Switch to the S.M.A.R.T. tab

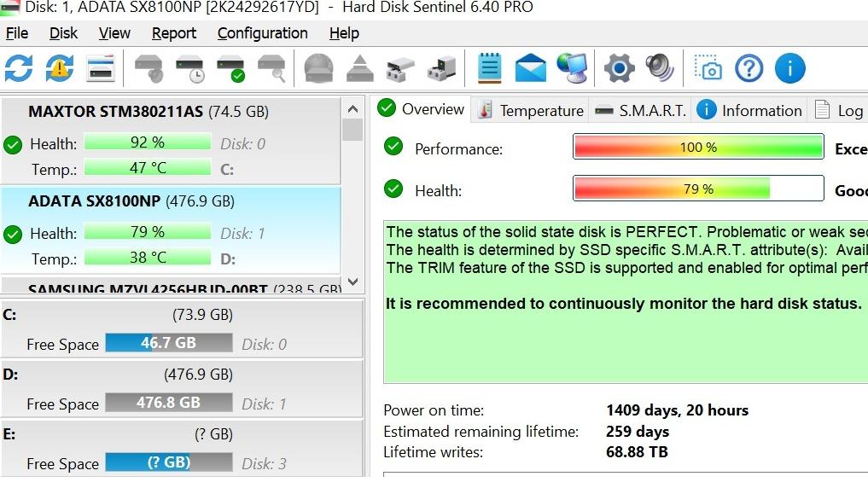pyautogui.click(x=640, y=111)
